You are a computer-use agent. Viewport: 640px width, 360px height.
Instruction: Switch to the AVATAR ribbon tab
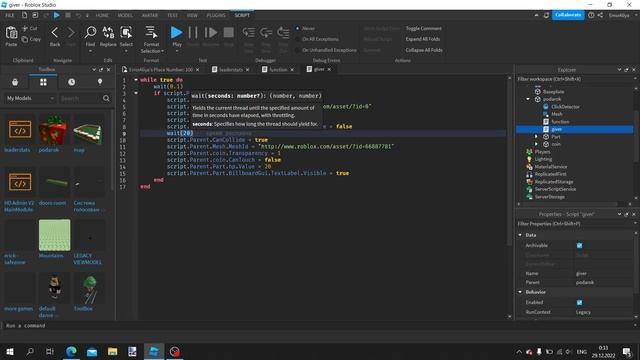coord(150,15)
